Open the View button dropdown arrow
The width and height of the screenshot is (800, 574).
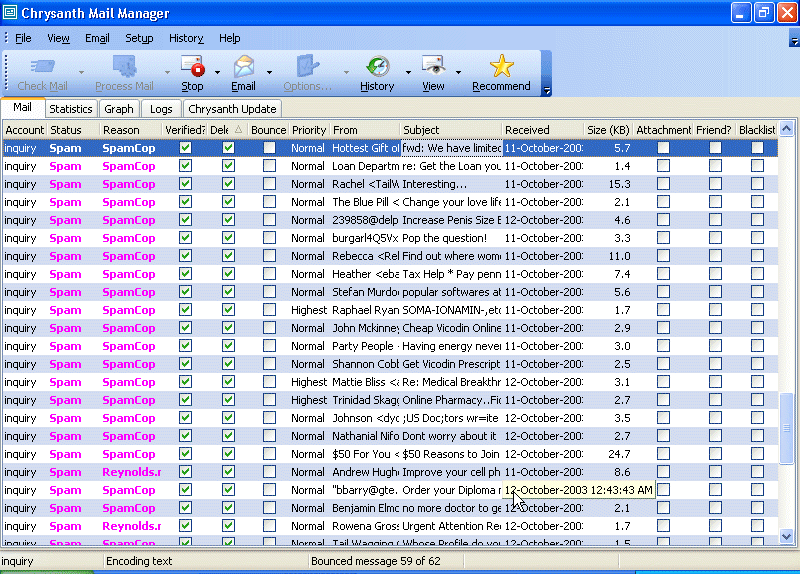[x=458, y=72]
